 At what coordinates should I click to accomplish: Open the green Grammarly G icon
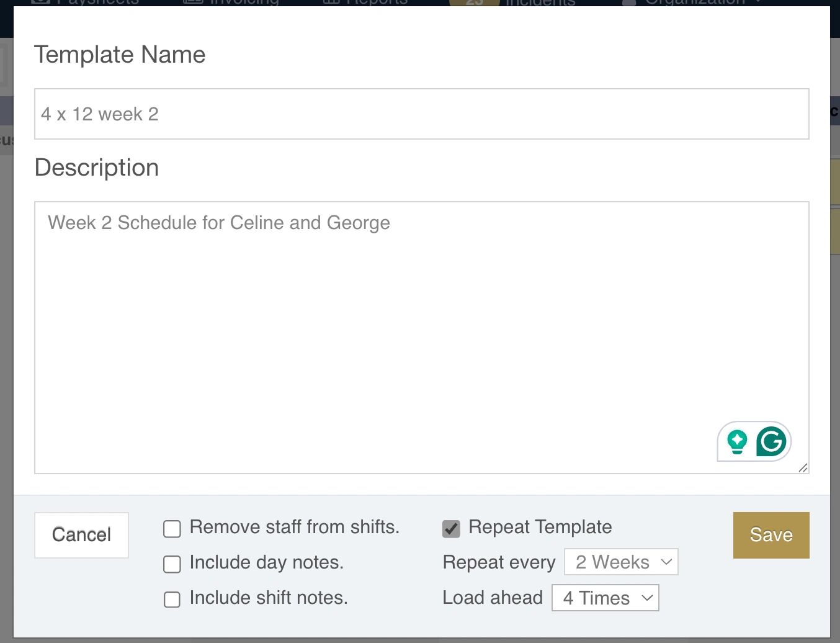[x=771, y=441]
